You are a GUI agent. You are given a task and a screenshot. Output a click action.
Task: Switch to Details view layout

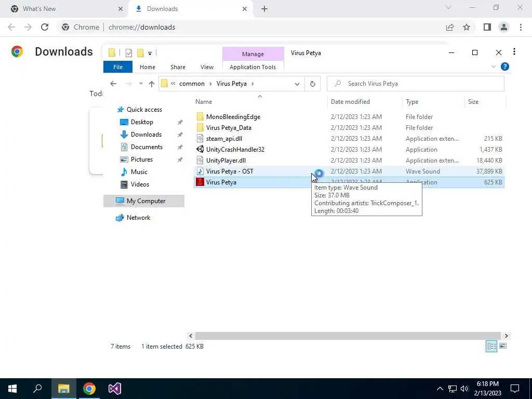coord(491,346)
